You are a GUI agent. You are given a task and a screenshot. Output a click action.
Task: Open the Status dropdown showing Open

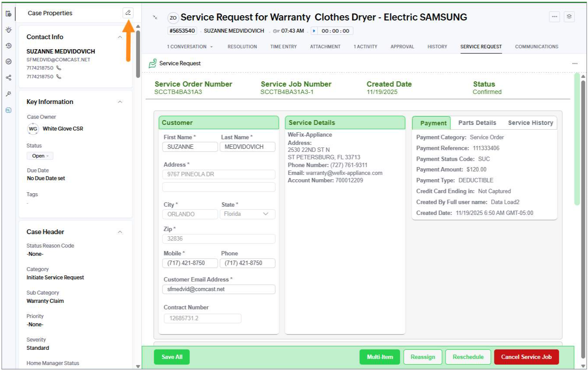coord(40,156)
